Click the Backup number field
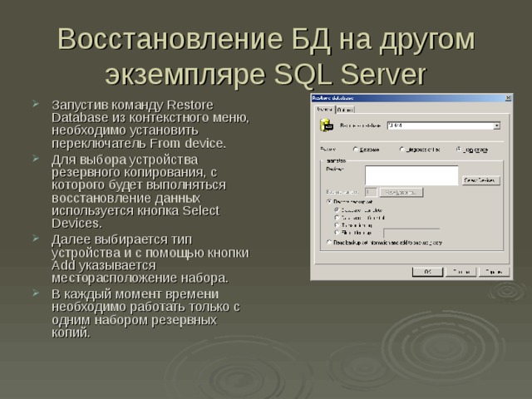 (x=371, y=192)
